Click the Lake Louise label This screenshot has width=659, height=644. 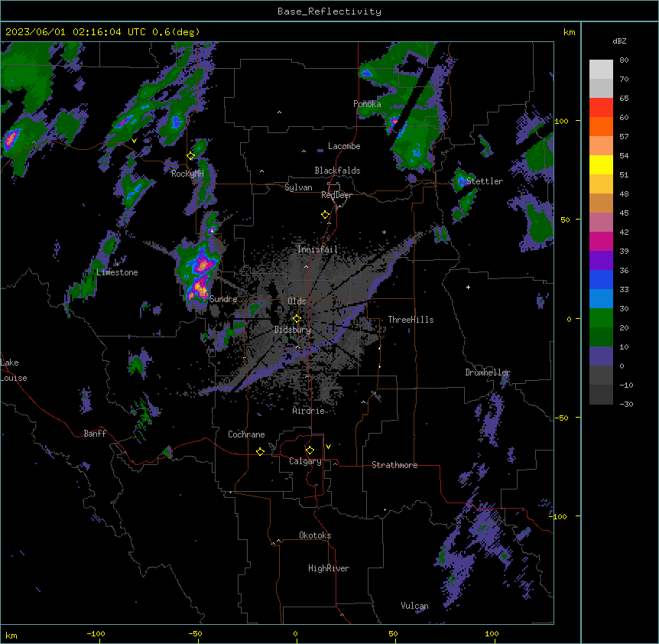point(14,370)
